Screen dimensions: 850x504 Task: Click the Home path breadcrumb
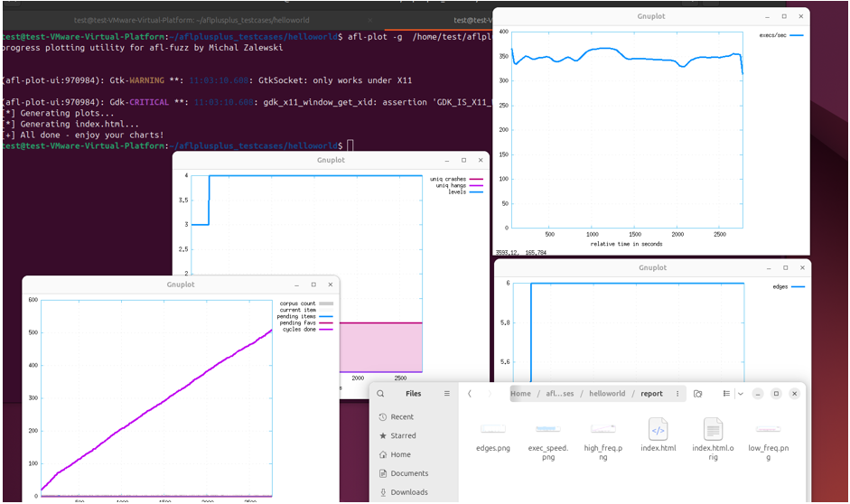coord(520,394)
